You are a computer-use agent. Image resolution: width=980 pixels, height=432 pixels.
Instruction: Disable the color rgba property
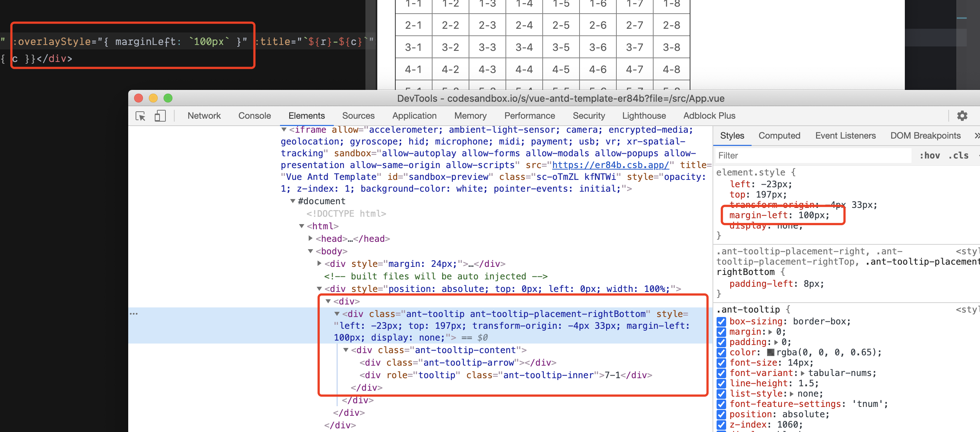point(721,352)
